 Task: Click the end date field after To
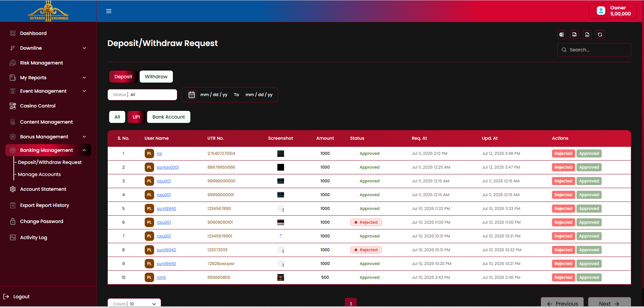259,95
